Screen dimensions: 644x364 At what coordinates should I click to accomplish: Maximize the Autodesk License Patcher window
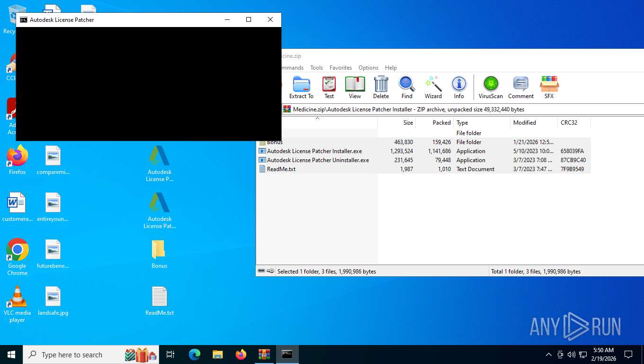pos(249,19)
